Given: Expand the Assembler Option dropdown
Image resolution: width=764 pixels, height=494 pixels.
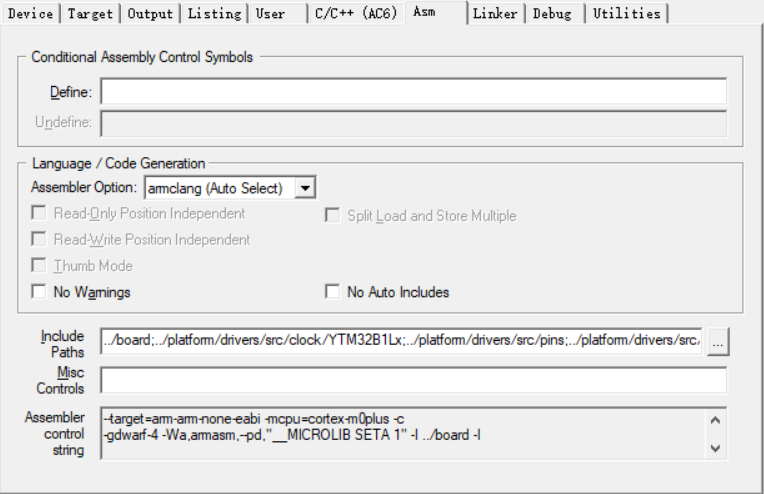Looking at the screenshot, I should [307, 187].
